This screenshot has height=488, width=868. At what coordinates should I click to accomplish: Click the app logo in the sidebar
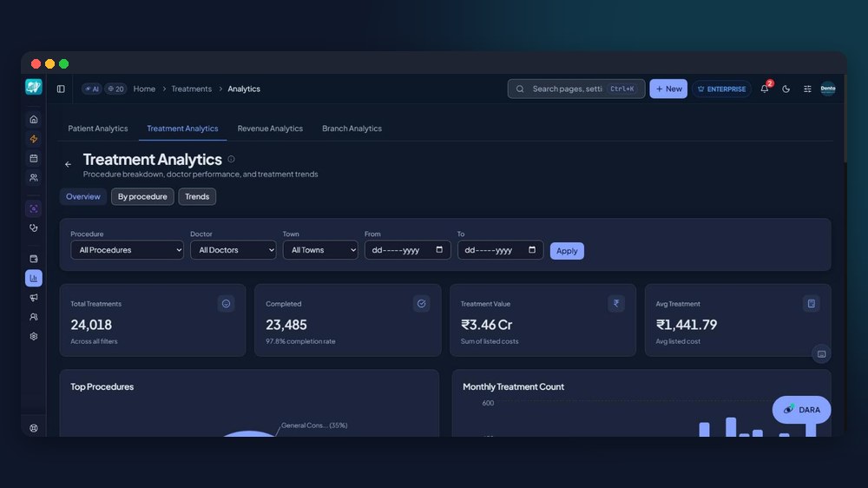[34, 87]
